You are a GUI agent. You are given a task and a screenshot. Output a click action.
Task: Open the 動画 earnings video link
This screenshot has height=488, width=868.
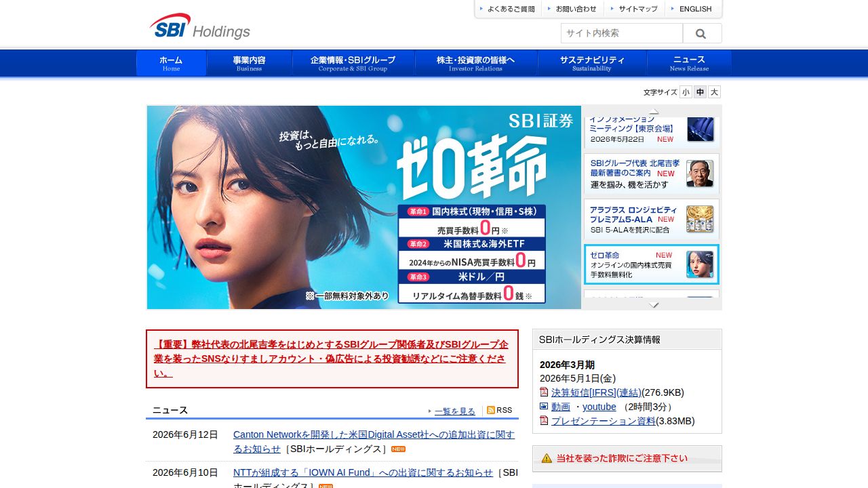pos(561,407)
